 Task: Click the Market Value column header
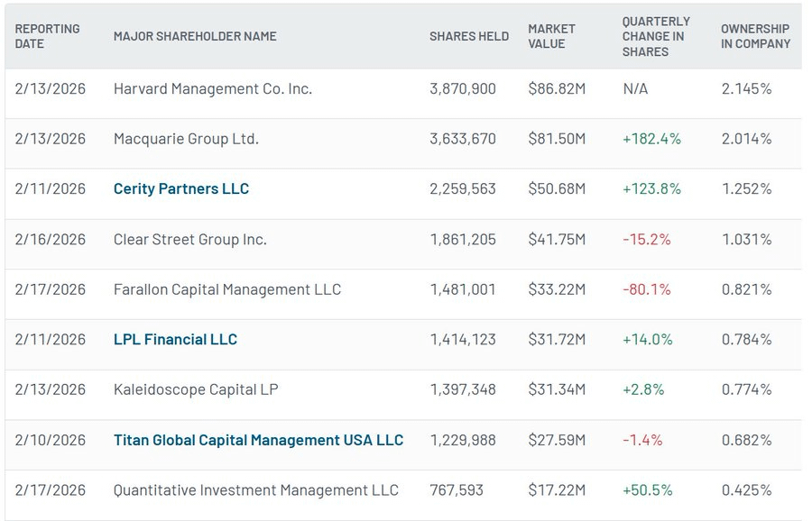point(553,36)
